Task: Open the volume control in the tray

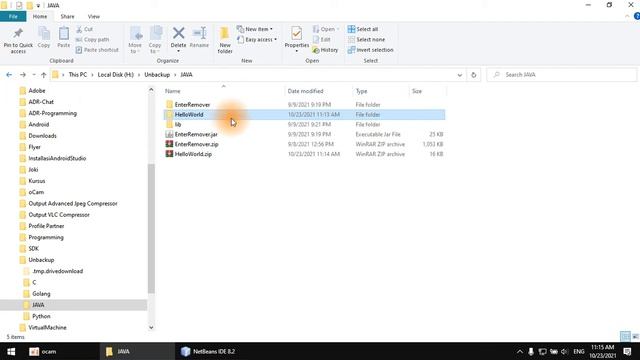Action: click(x=565, y=351)
